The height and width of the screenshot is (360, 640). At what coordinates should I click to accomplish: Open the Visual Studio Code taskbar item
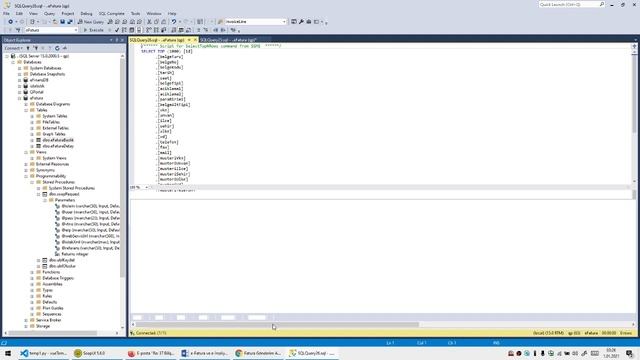[x=44, y=353]
